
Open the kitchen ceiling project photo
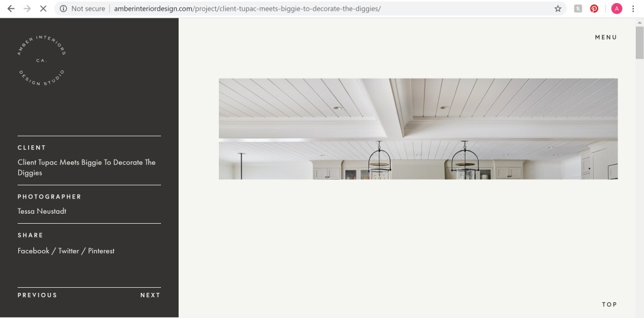(x=418, y=129)
